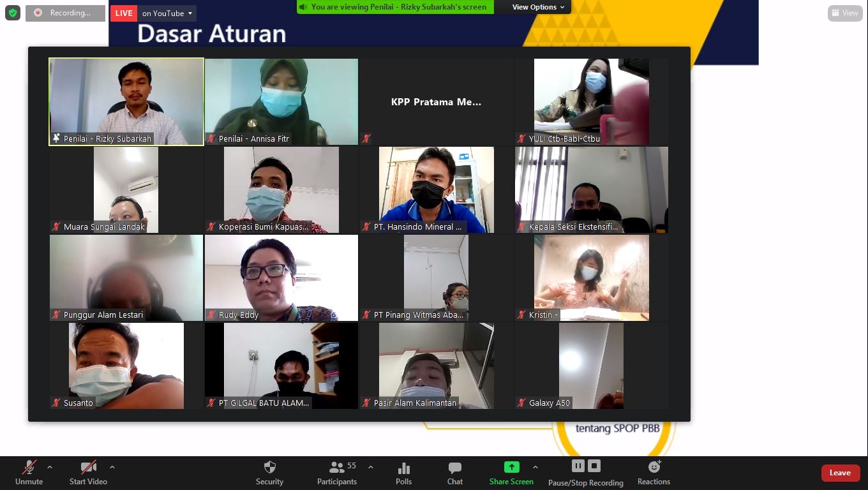Select Rudy Eddy video tile
This screenshot has width=868, height=490.
[281, 278]
